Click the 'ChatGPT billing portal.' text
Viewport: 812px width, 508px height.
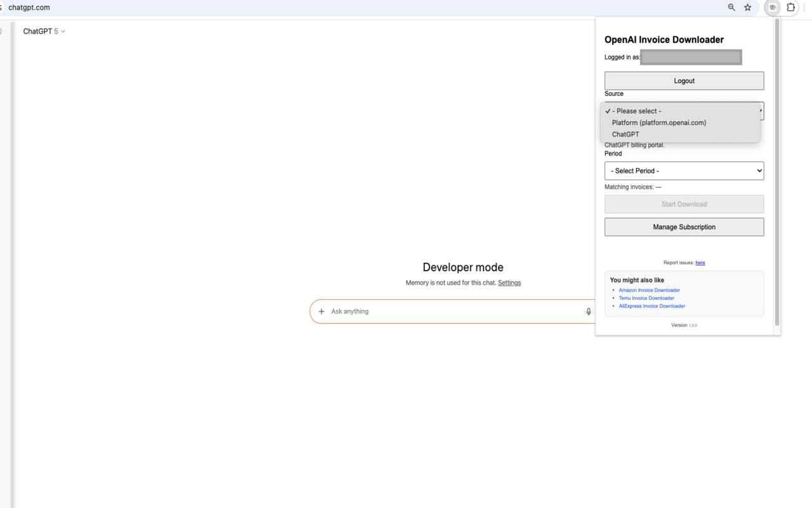coord(634,145)
